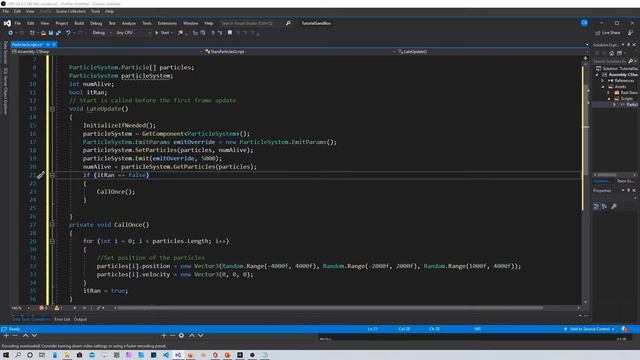Open the File menu in Visual Studio

click(x=18, y=23)
